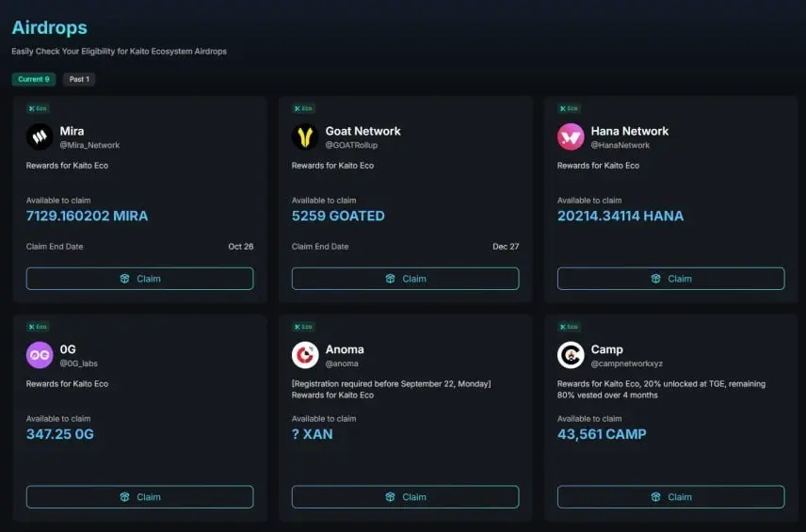Screen dimensions: 806x532
Task: Click the Camp project logo
Action: pyautogui.click(x=571, y=355)
